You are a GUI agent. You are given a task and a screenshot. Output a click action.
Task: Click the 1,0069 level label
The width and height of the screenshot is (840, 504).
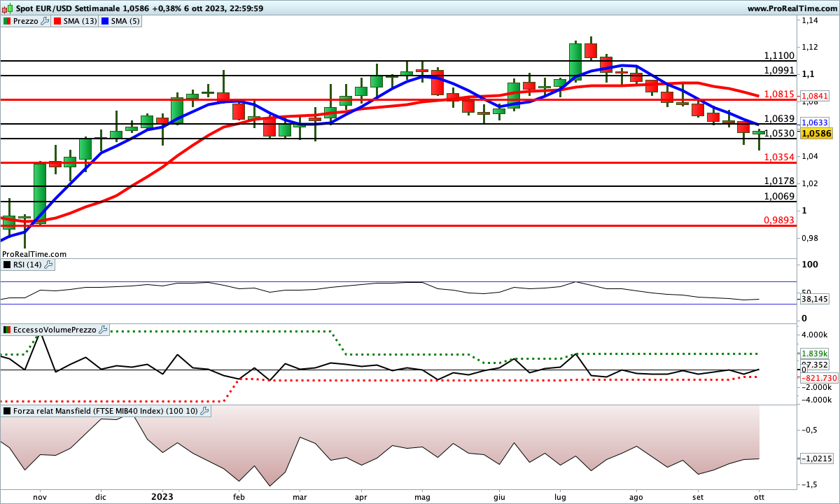779,196
